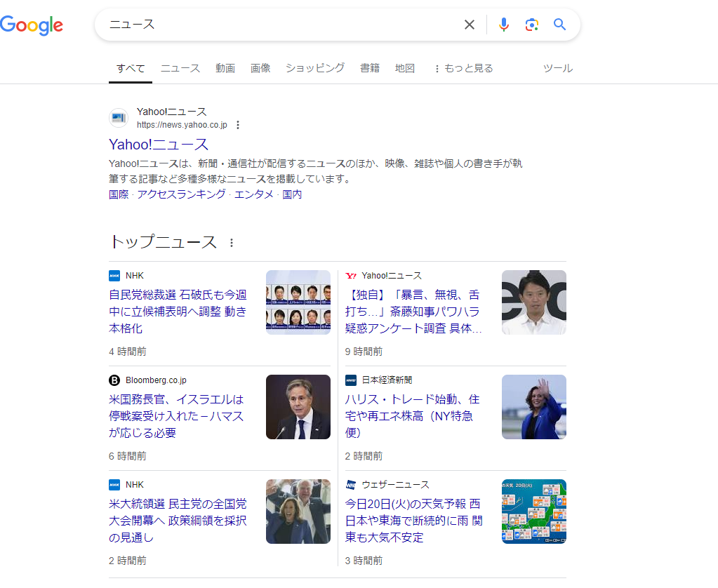The width and height of the screenshot is (718, 588).
Task: Open the three-dot menu next to Yahoo!ニュース URL
Action: [x=239, y=125]
